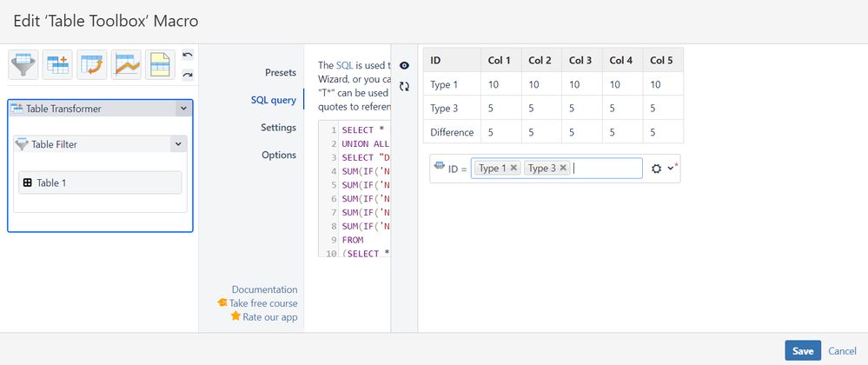
Task: Open the Settings tab
Action: [278, 128]
